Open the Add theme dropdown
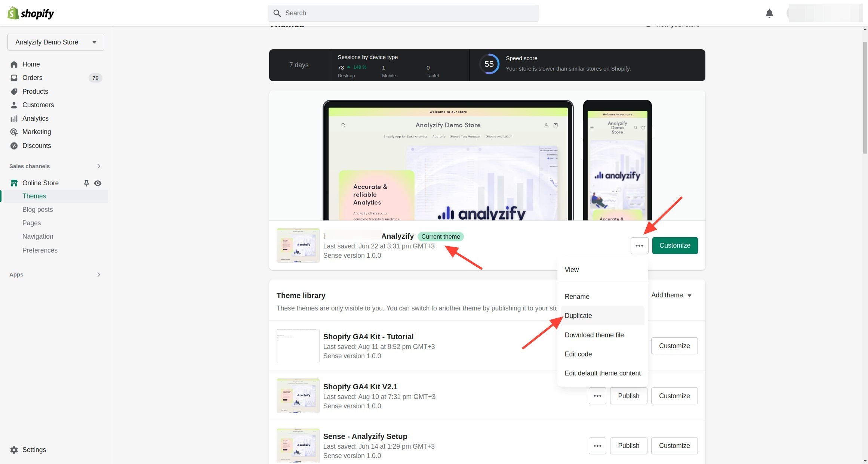 (x=671, y=295)
